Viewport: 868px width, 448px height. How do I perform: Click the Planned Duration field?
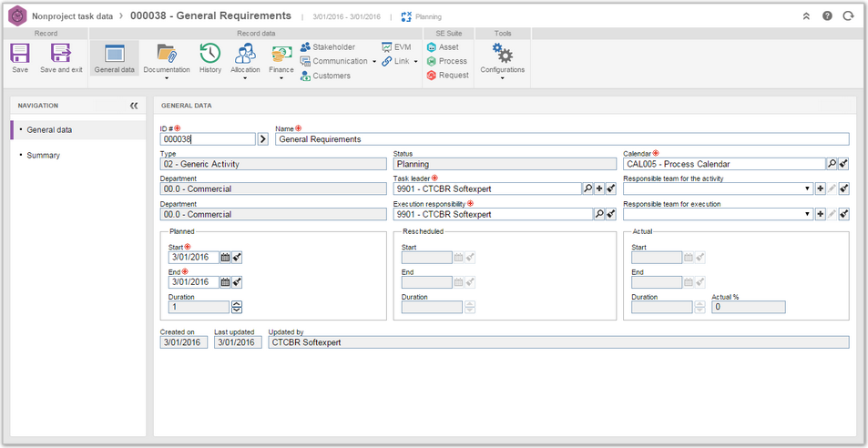pyautogui.click(x=199, y=307)
